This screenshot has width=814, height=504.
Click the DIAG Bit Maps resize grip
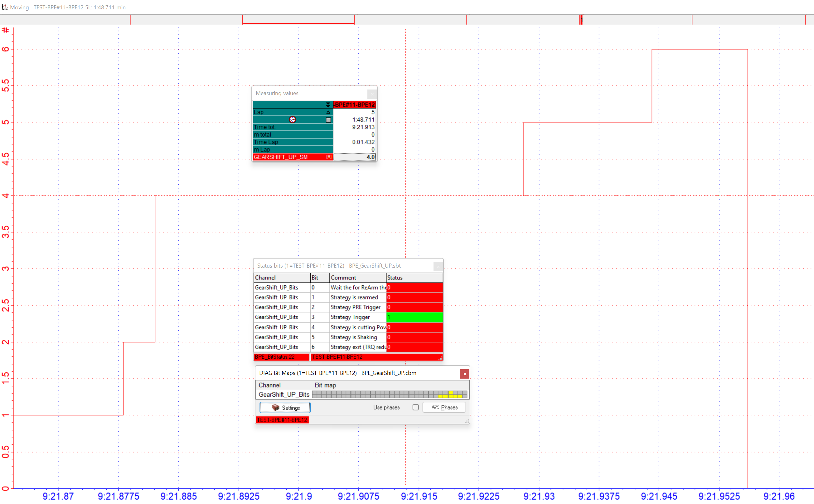[x=467, y=421]
